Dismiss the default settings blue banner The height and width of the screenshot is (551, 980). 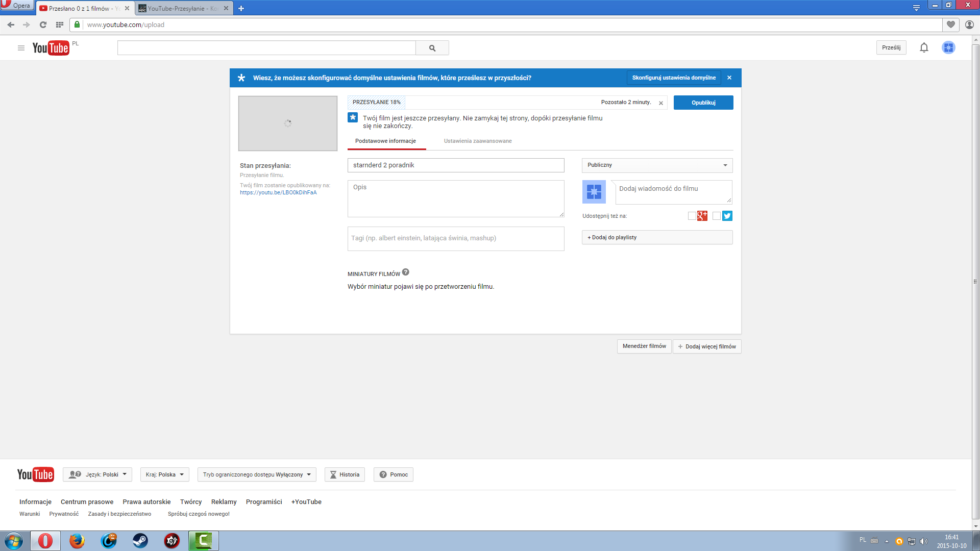coord(729,78)
